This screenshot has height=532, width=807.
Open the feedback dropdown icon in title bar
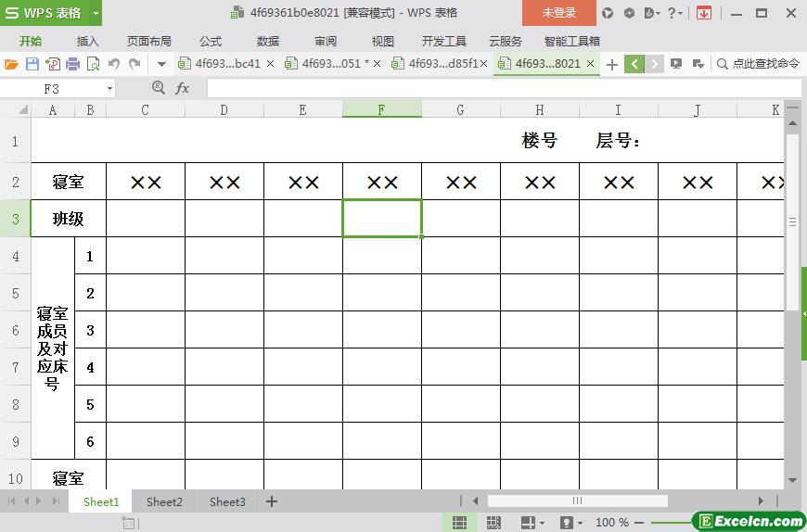click(652, 13)
